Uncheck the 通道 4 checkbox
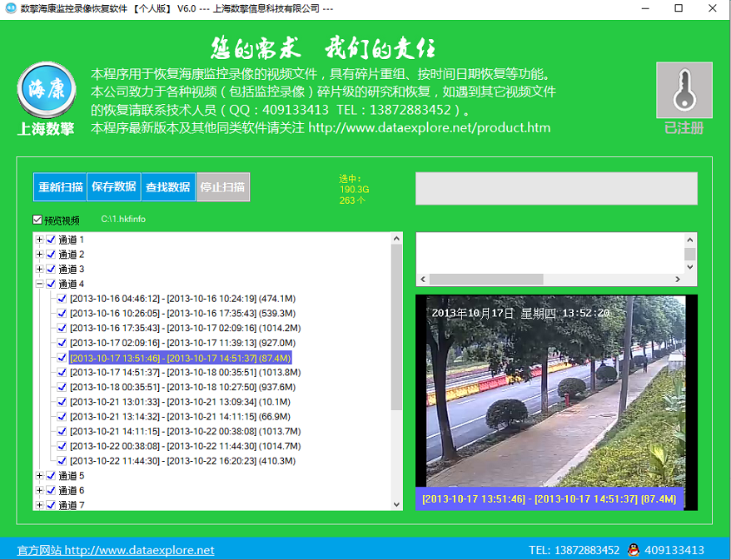This screenshot has width=731, height=560. tap(52, 284)
